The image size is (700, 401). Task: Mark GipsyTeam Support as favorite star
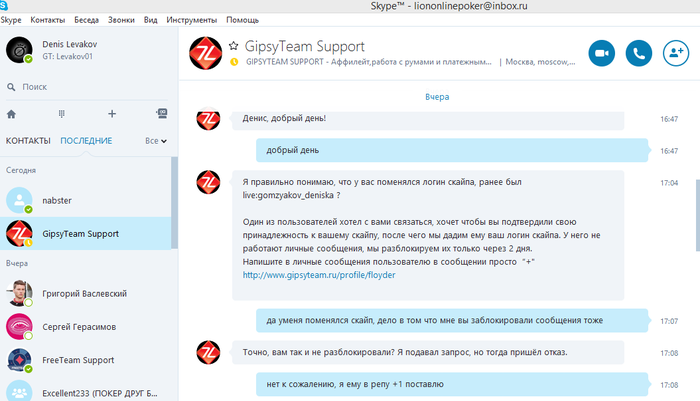[x=233, y=46]
